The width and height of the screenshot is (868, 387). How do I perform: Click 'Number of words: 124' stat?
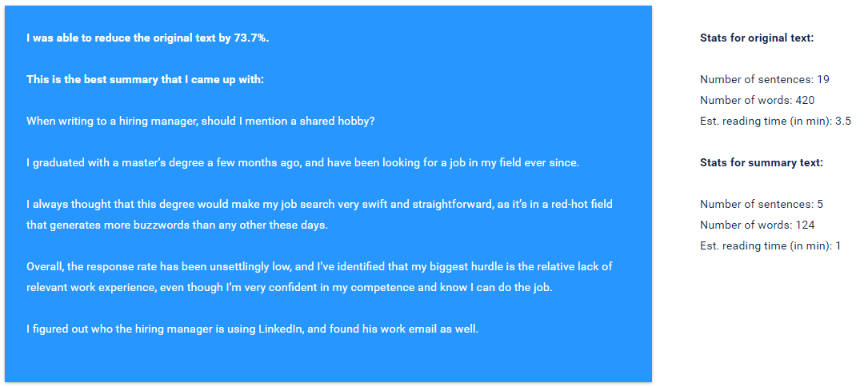[758, 225]
